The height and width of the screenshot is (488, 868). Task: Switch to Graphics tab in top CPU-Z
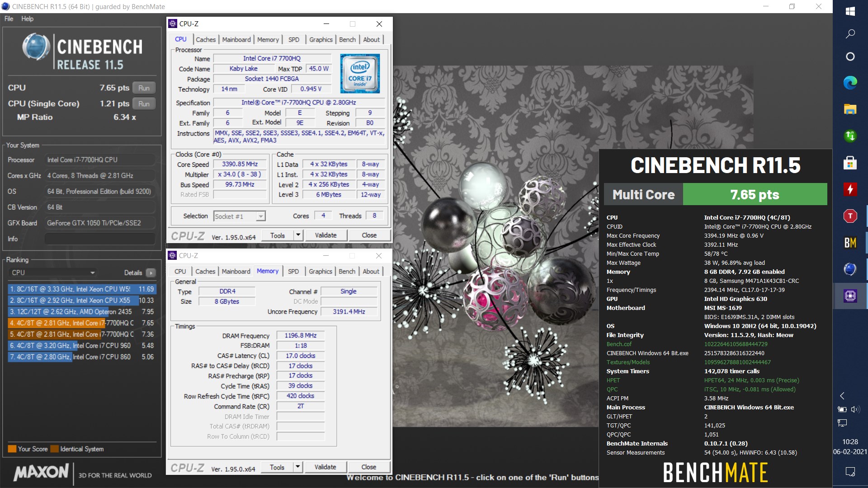tap(321, 39)
